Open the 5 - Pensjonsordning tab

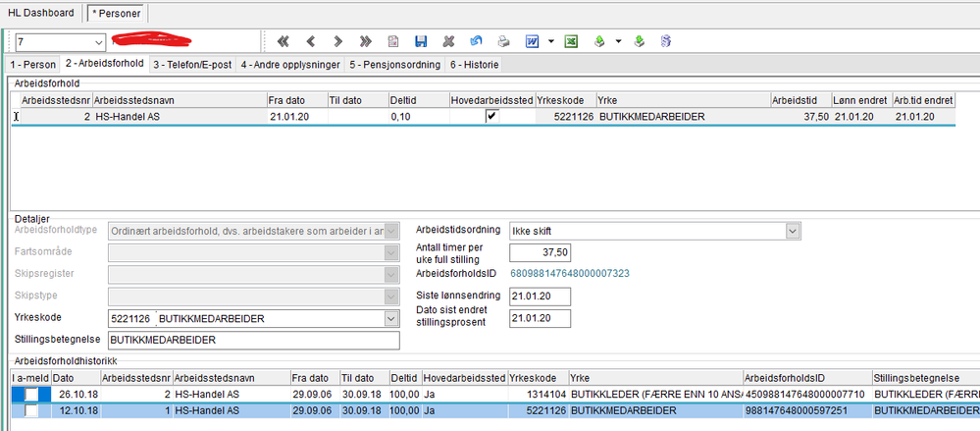[x=394, y=65]
